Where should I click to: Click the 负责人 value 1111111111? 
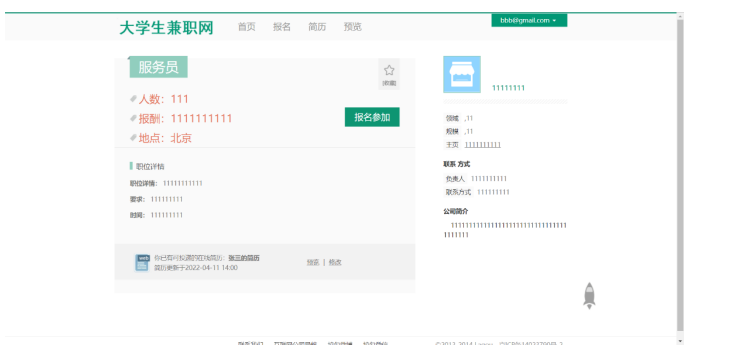(x=489, y=179)
